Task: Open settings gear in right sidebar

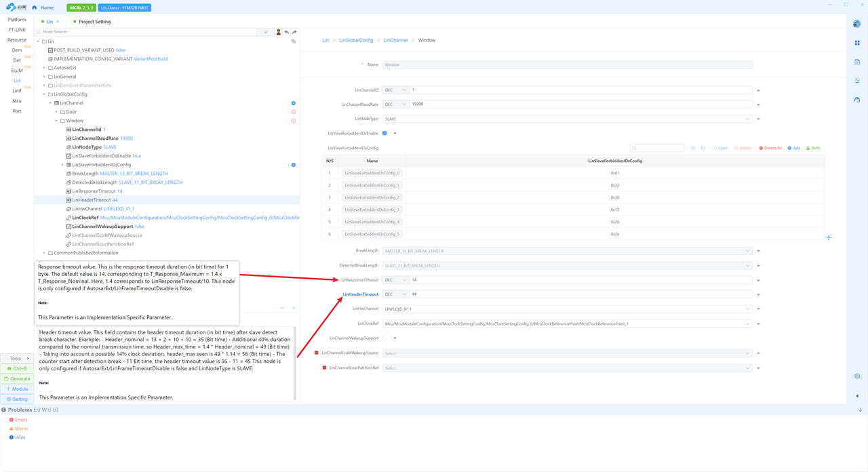Action: pos(857,376)
